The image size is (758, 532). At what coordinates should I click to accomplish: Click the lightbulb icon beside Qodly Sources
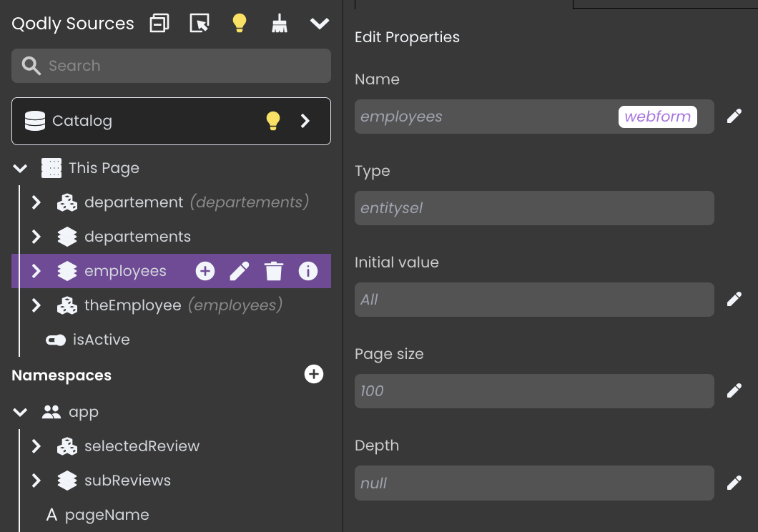[x=240, y=24]
